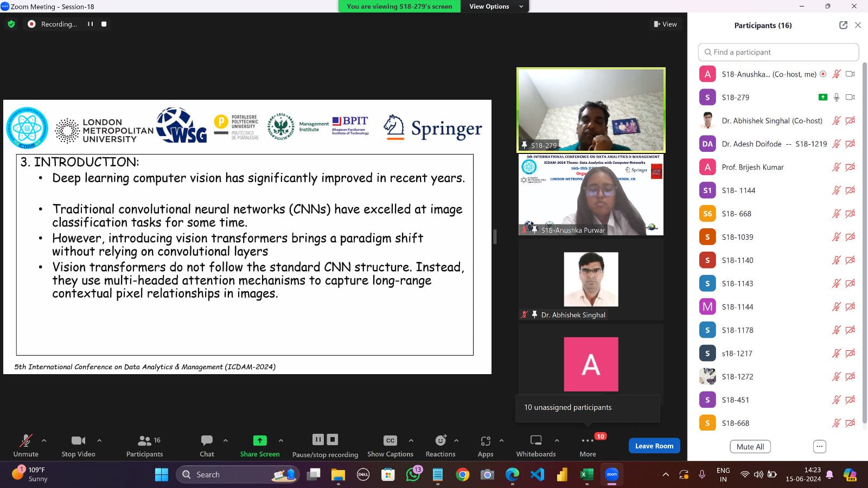The height and width of the screenshot is (488, 868).
Task: Click the encryption shield icon
Action: coord(11,24)
